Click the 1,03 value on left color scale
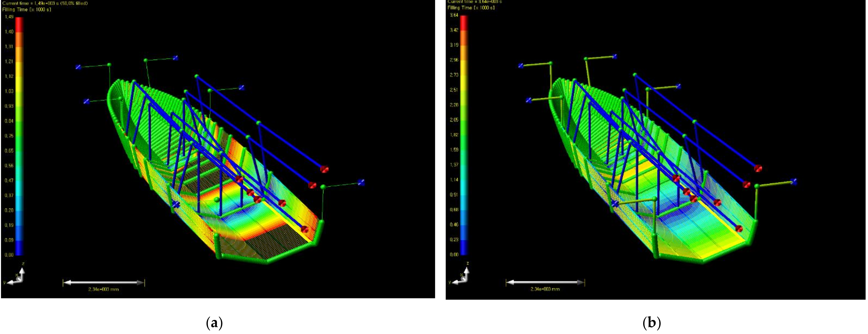The width and height of the screenshot is (868, 334). pyautogui.click(x=9, y=91)
